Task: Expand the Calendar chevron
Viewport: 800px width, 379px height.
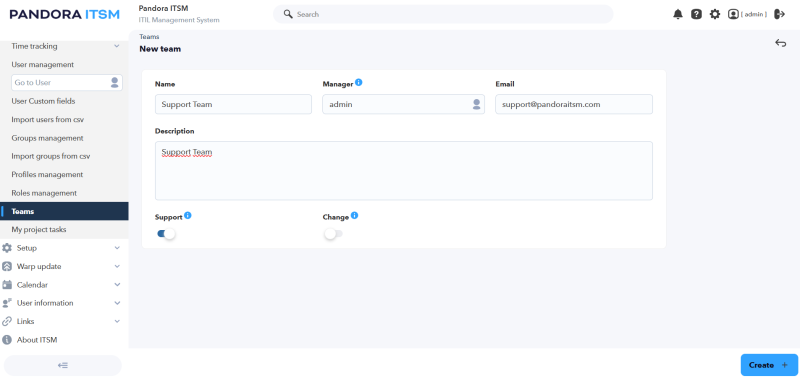Action: pyautogui.click(x=117, y=285)
